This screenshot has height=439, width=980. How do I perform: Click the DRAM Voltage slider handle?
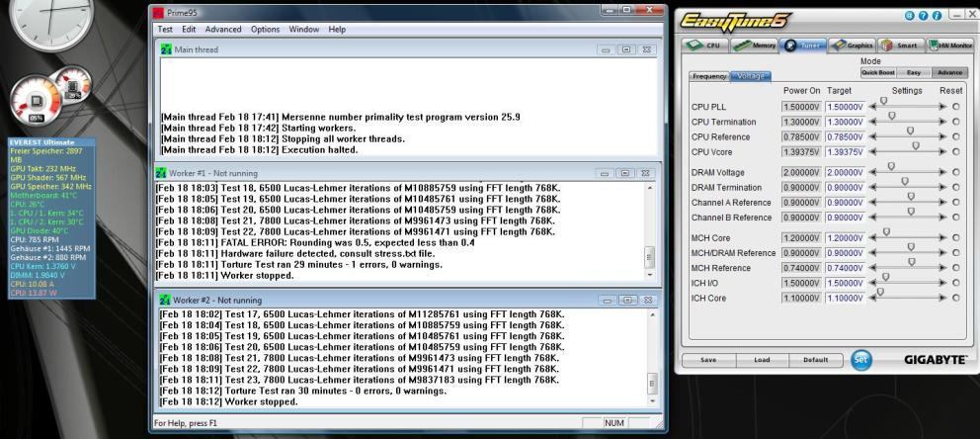click(x=891, y=166)
